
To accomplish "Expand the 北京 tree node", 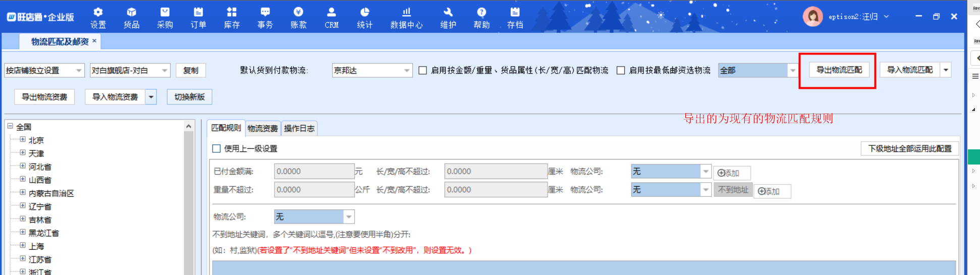I will pyautogui.click(x=23, y=140).
